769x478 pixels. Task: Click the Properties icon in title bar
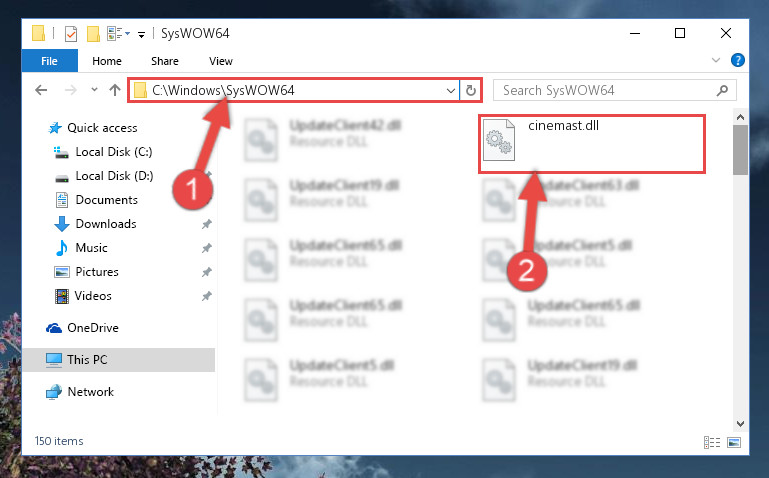[x=71, y=34]
